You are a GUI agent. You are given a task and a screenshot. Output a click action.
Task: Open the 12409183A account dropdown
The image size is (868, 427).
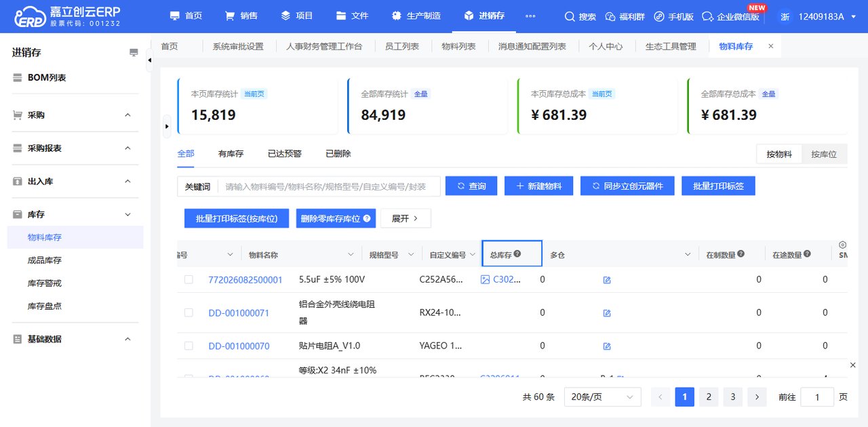(818, 16)
